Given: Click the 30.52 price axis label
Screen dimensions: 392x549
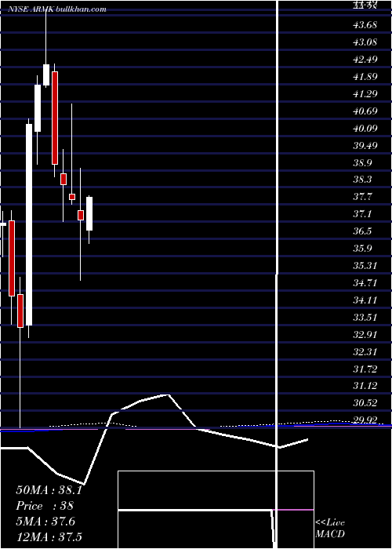Looking at the screenshot, I should tap(365, 403).
